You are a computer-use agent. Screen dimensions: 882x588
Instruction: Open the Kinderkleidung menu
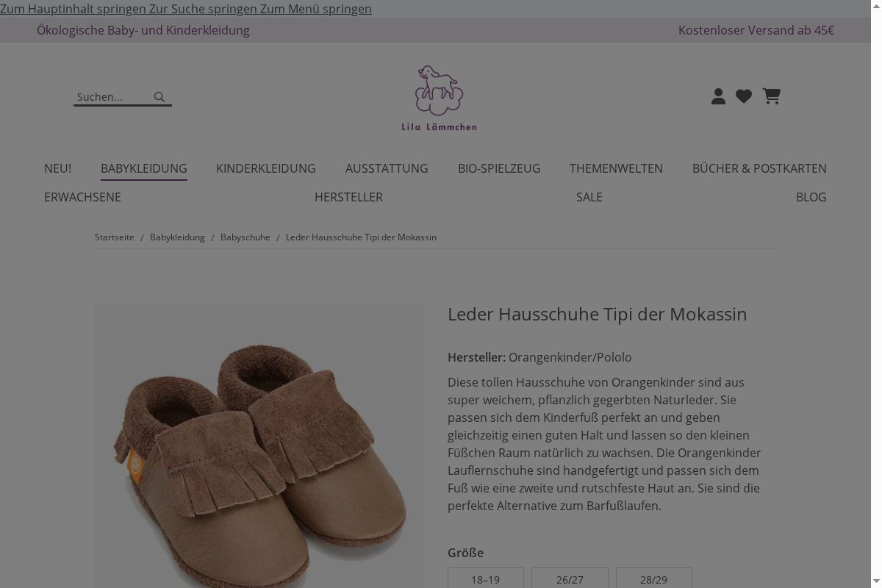(266, 168)
